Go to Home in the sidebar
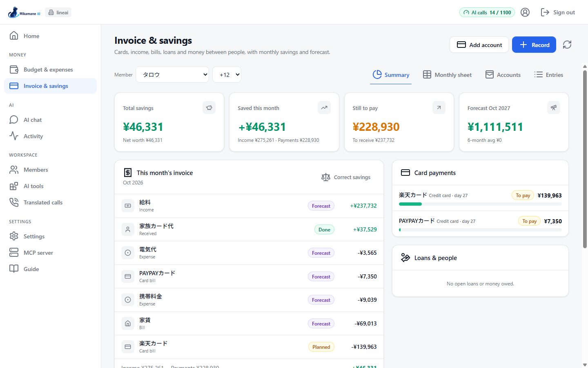The image size is (588, 368). [50, 36]
